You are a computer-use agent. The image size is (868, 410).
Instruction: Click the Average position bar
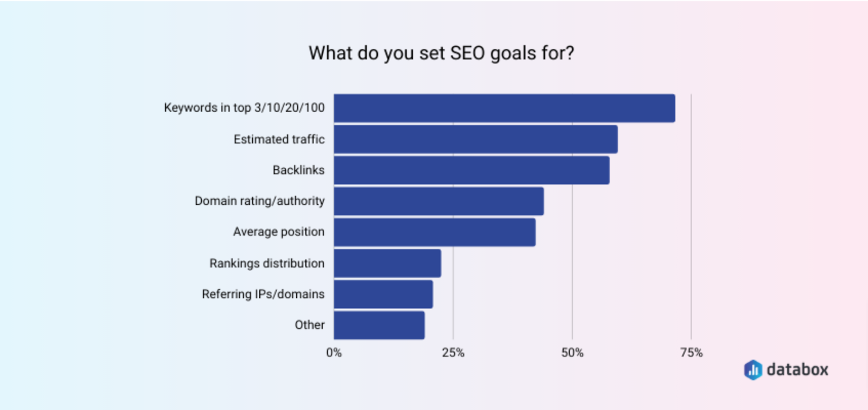435,232
